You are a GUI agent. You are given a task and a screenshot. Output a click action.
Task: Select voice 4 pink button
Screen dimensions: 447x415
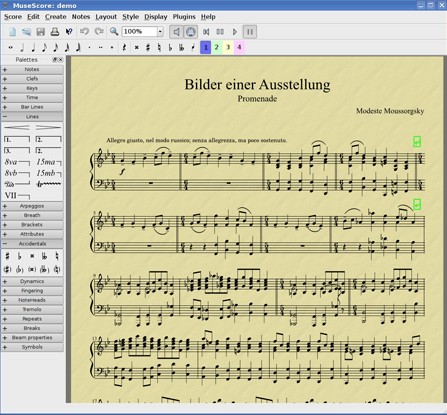tap(239, 47)
